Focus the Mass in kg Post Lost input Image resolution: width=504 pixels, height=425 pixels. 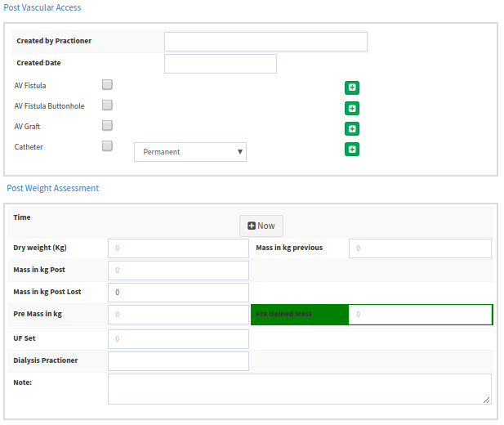tap(178, 292)
